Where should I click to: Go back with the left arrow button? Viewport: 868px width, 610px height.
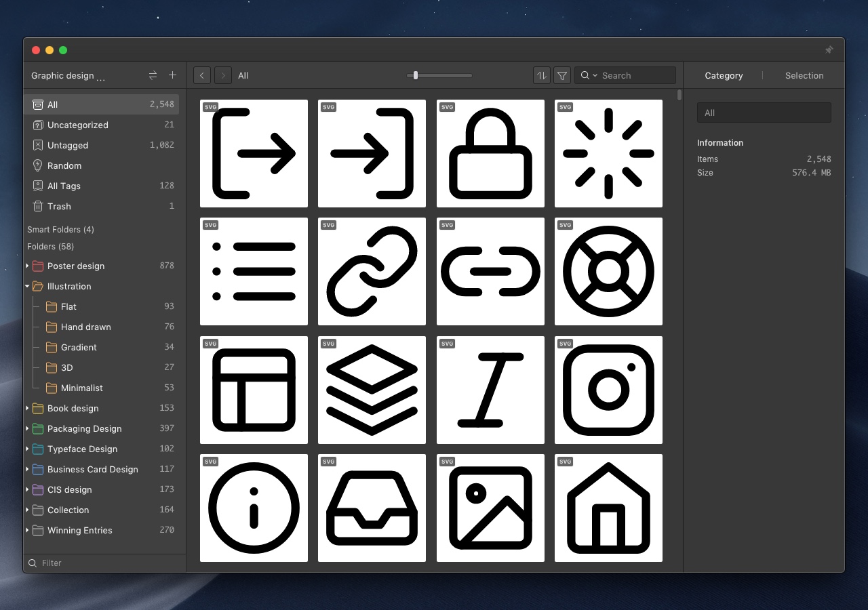202,75
